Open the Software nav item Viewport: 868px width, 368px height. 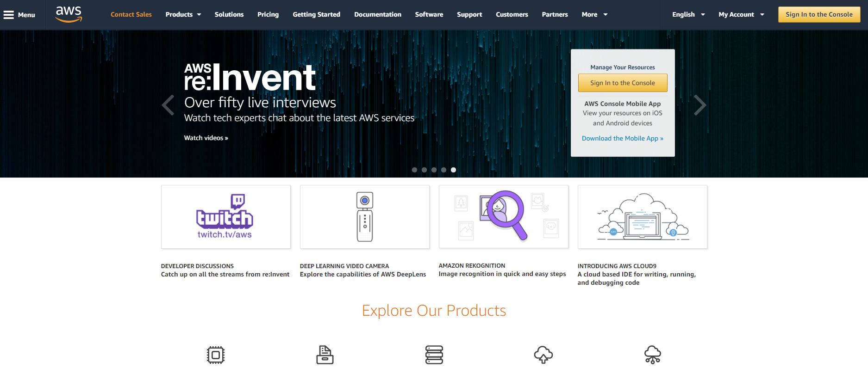[x=429, y=14]
